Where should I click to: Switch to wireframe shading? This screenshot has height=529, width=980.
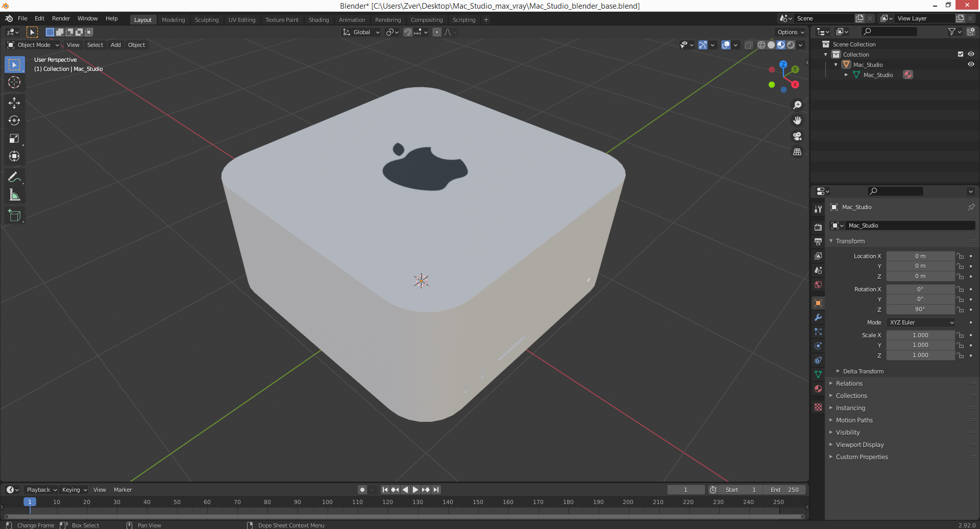tap(762, 45)
